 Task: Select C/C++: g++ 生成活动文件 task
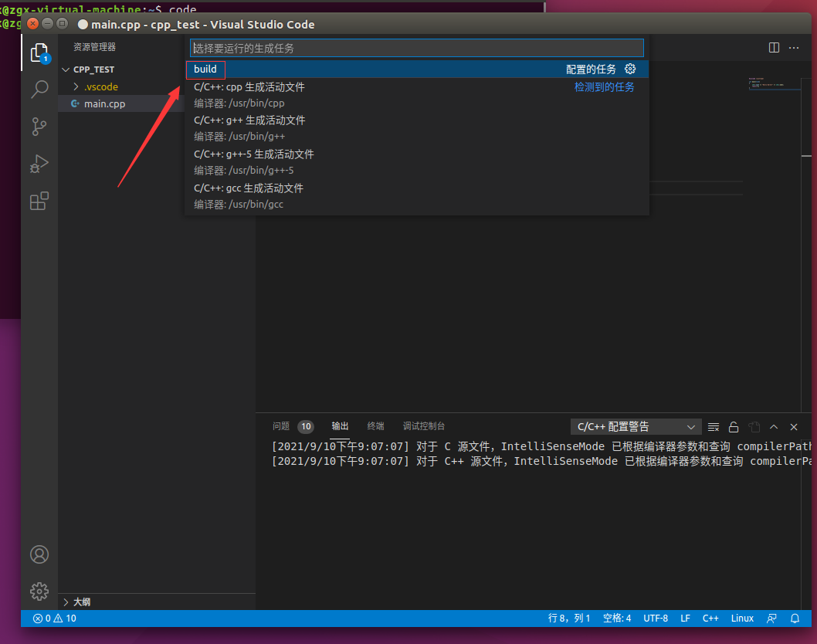click(x=417, y=128)
